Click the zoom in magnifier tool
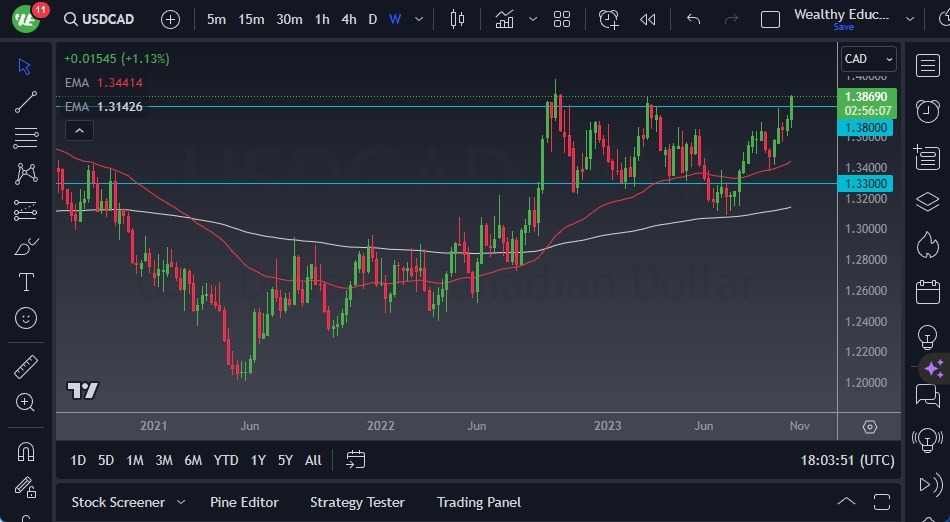Image resolution: width=950 pixels, height=522 pixels. click(27, 402)
